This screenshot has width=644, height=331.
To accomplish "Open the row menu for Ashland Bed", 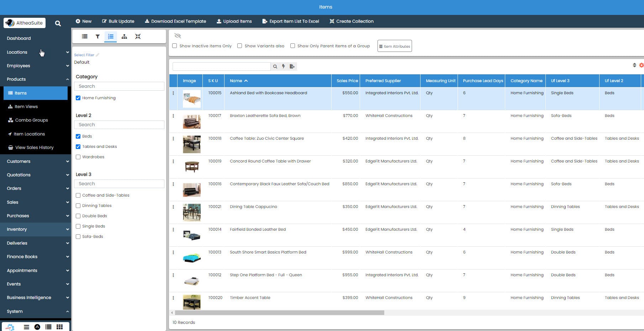I will (x=173, y=93).
